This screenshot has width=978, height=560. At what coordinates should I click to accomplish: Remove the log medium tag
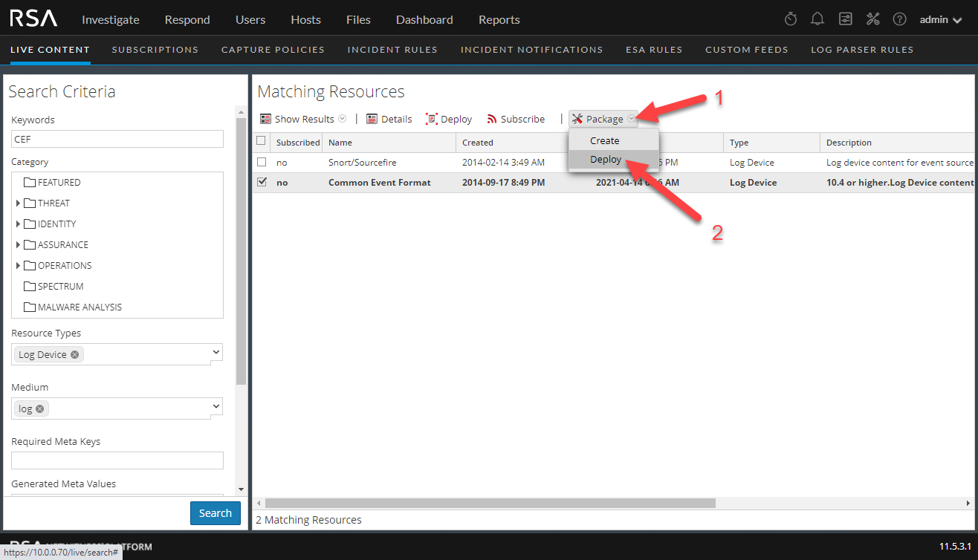coord(40,409)
